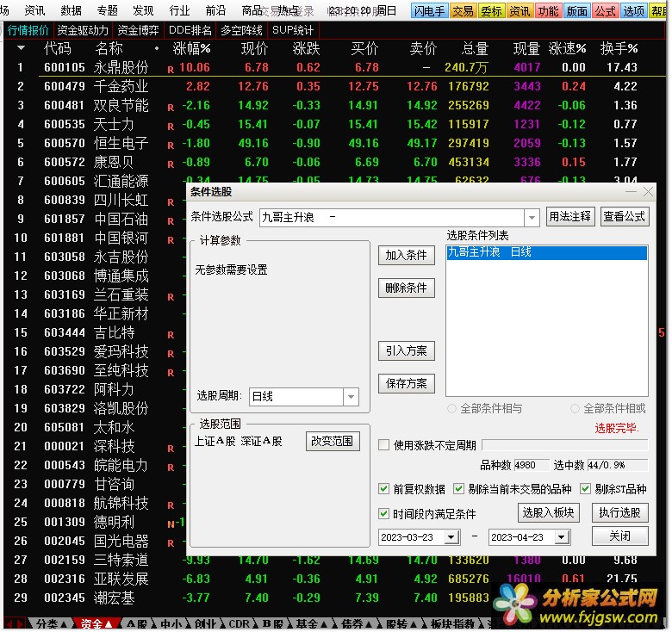
Task: Open the 闪电手 toolbar button
Action: [x=429, y=10]
